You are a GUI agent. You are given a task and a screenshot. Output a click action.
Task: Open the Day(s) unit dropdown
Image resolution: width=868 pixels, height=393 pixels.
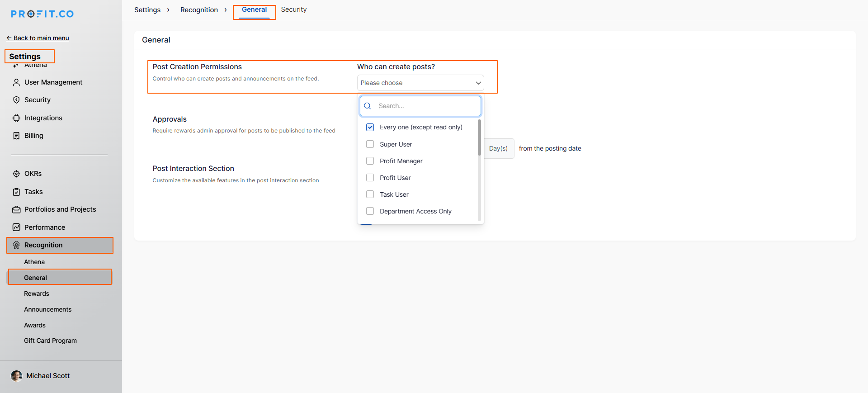[x=498, y=148]
